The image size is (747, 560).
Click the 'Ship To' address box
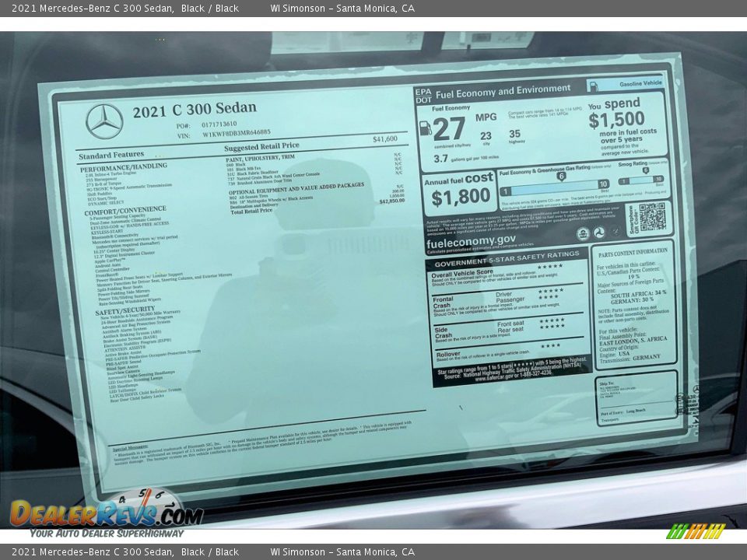[636, 398]
